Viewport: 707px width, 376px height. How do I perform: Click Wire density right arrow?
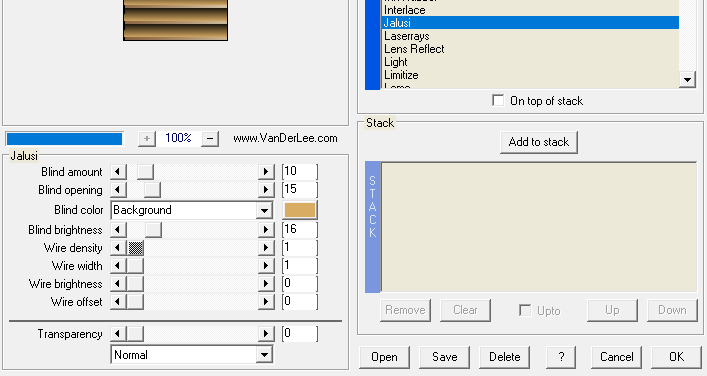(x=266, y=248)
